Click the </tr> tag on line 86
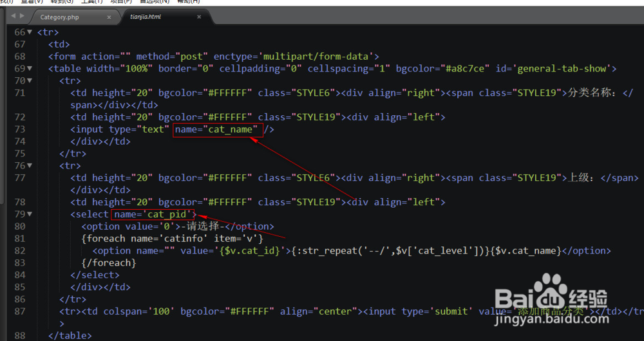644x341 pixels. pyautogui.click(x=72, y=300)
